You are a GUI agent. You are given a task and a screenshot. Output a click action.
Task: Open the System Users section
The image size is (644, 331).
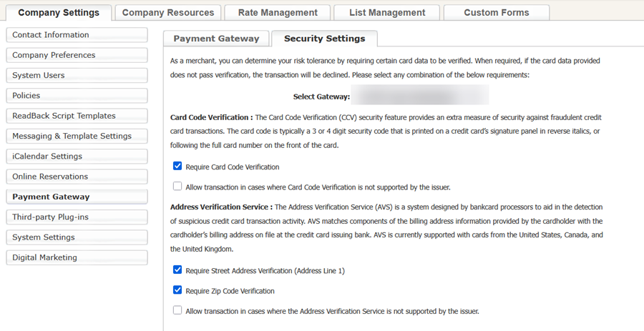pos(77,76)
